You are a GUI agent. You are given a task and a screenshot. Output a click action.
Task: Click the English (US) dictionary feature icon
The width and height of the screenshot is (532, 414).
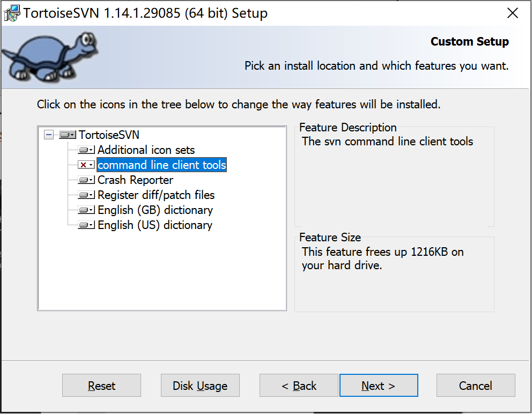(x=86, y=225)
